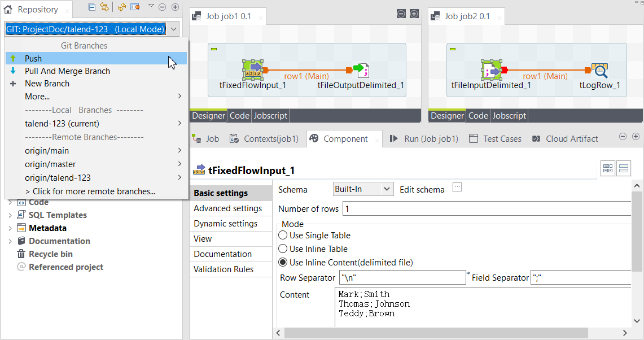This screenshot has height=340, width=644.
Task: Click the Metadata icon
Action: [21, 228]
